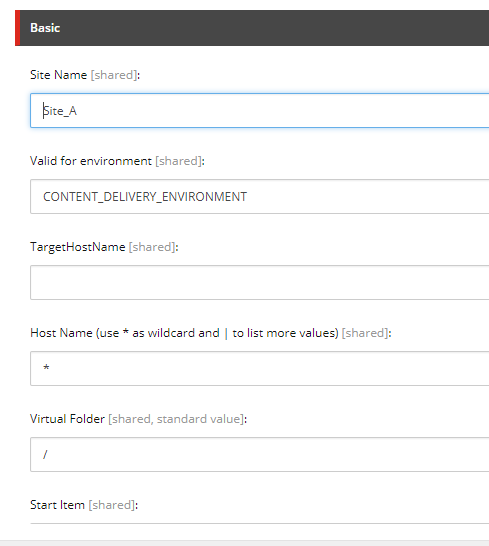Image resolution: width=489 pixels, height=546 pixels.
Task: Click the Valid for environment label
Action: coord(91,161)
